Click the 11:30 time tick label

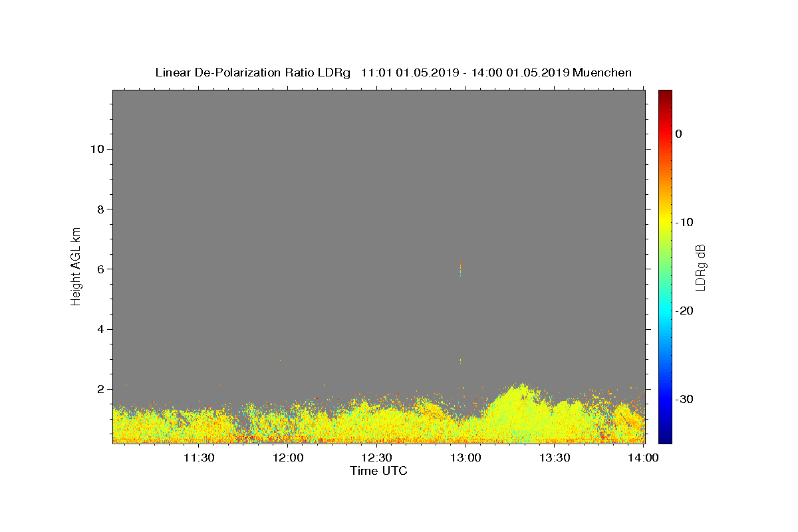(x=199, y=458)
